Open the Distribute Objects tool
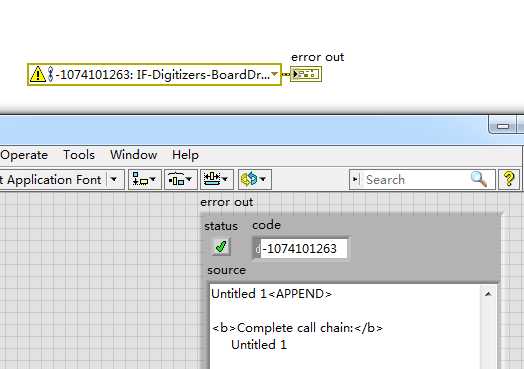The width and height of the screenshot is (524, 369). [x=180, y=179]
